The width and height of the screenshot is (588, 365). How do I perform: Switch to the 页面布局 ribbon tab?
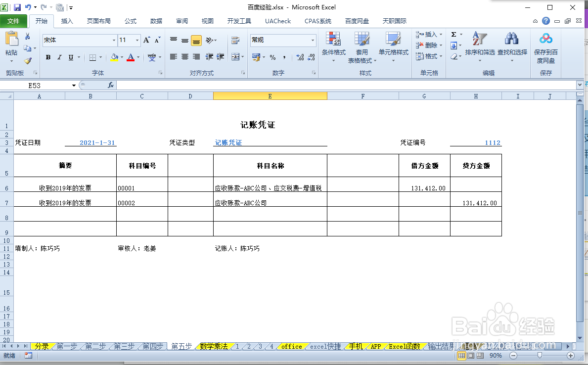click(x=98, y=21)
